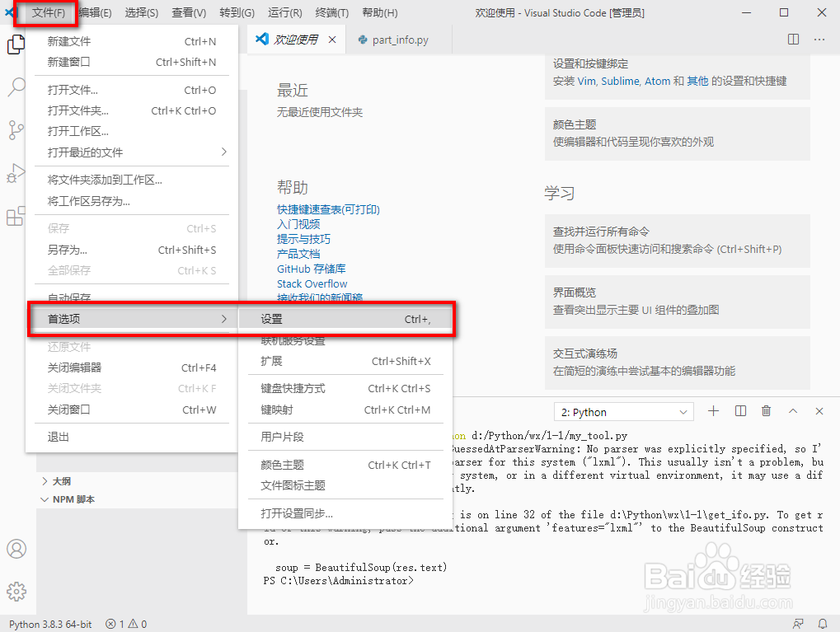The width and height of the screenshot is (840, 632).
Task: Open the terminal selector 2: Python dropdown
Action: 623,412
